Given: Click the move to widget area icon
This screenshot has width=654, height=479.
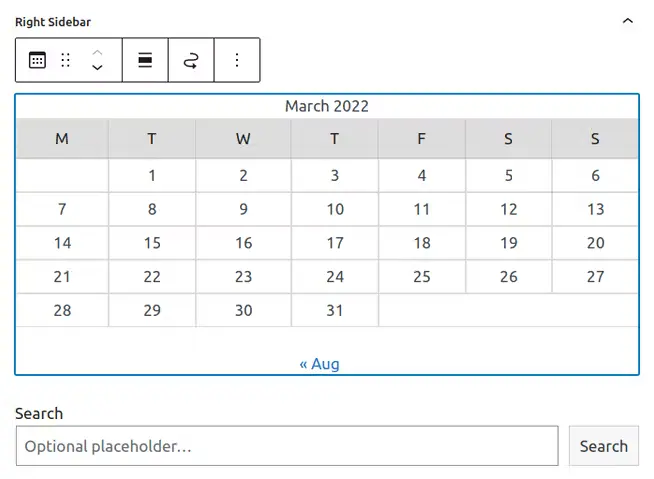Looking at the screenshot, I should click(x=191, y=60).
